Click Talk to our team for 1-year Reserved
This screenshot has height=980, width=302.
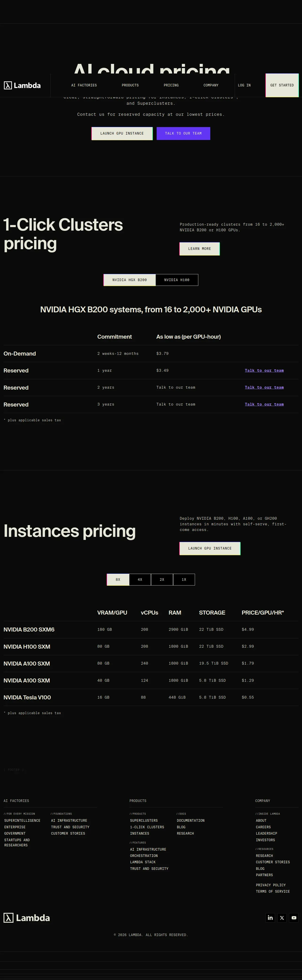264,371
